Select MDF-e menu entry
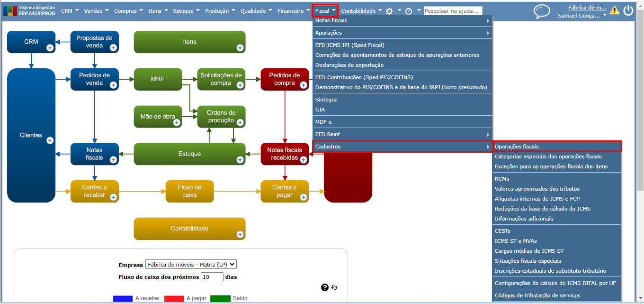 pos(323,122)
